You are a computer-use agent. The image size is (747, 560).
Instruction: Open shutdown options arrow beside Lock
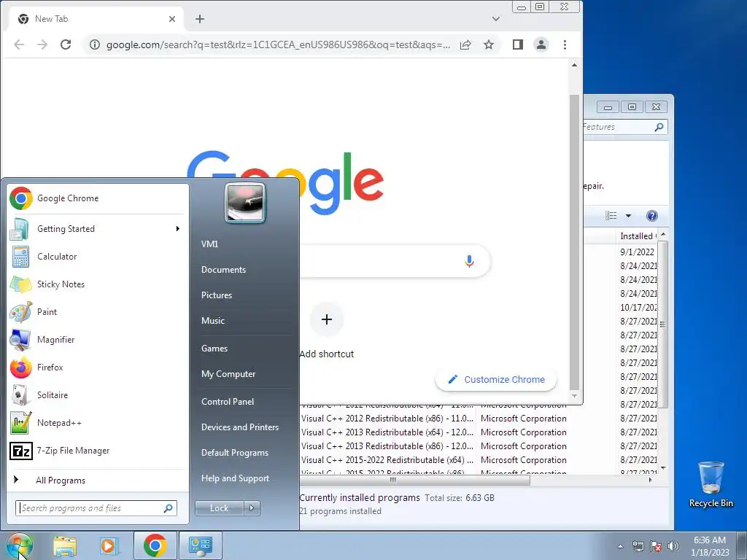point(252,508)
